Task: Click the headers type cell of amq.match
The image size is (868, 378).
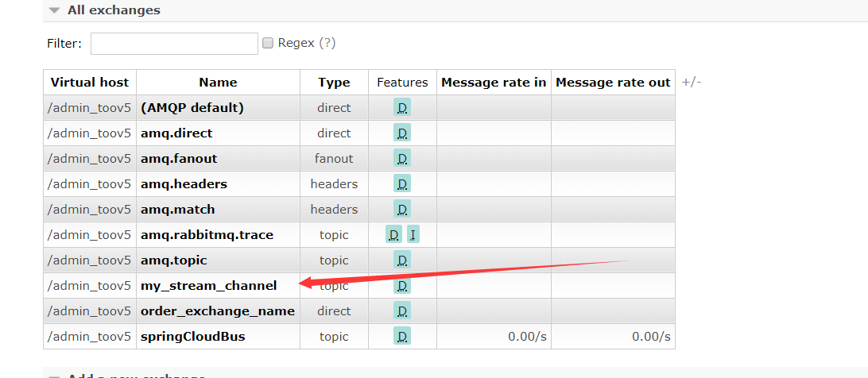Action: point(334,210)
